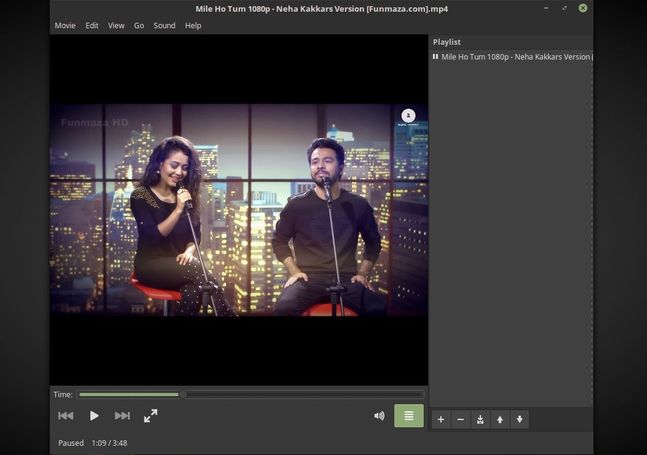The image size is (647, 455).
Task: Select the Mile Ho Tum playlist entry
Action: (x=512, y=57)
